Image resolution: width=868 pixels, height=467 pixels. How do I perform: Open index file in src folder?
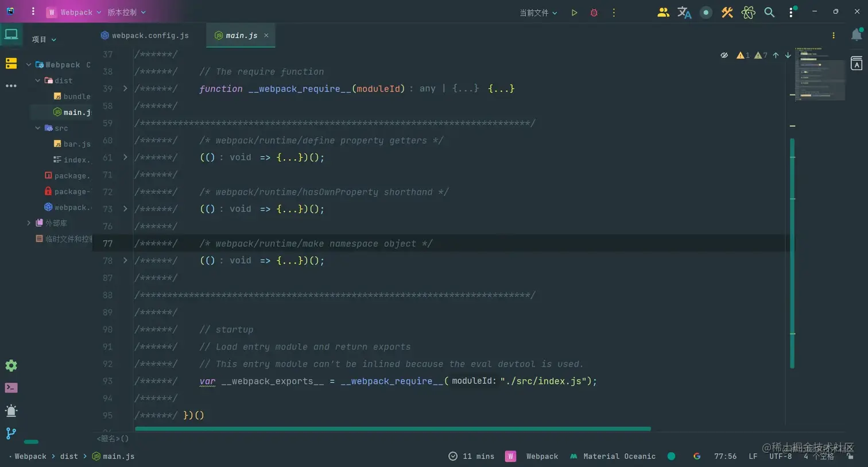point(72,160)
